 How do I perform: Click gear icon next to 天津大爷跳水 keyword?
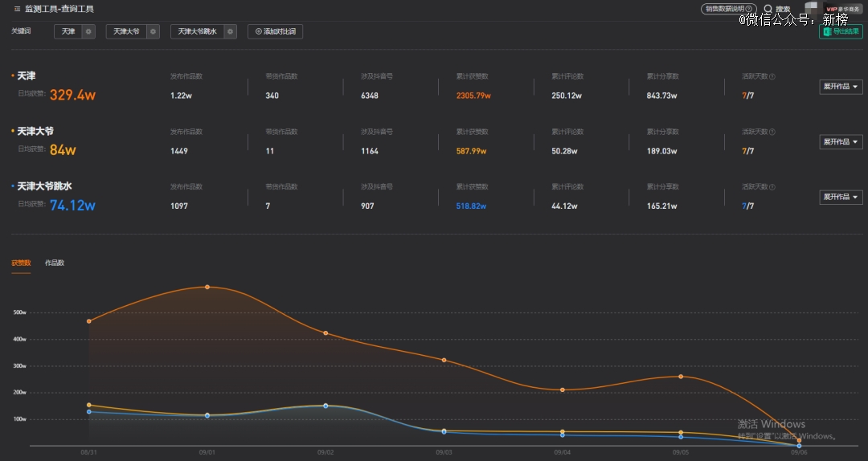coord(231,31)
